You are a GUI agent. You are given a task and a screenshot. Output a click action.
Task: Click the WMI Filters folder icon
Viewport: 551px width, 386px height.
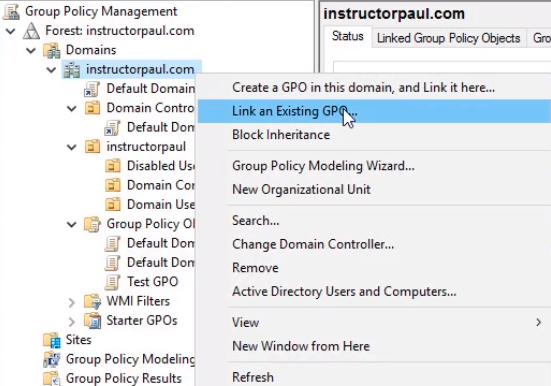[x=93, y=301]
